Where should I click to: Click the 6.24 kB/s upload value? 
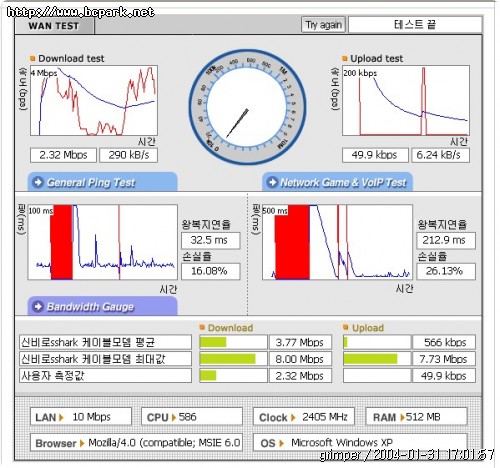[x=440, y=155]
